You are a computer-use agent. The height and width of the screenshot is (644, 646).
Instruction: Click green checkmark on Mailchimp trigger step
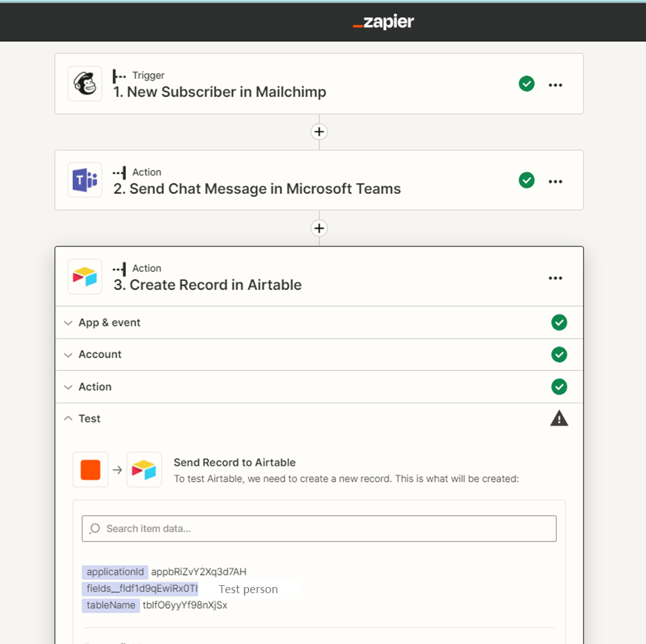click(527, 84)
